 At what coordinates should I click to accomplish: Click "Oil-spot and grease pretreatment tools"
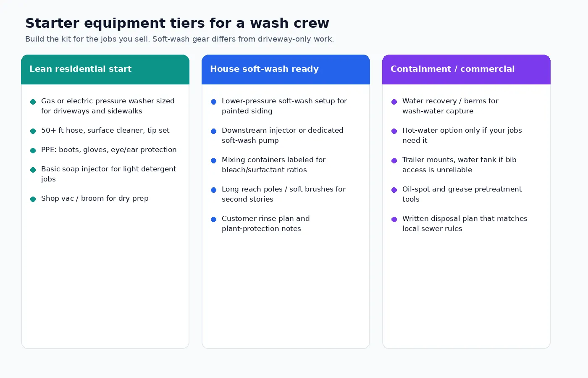coord(457,194)
